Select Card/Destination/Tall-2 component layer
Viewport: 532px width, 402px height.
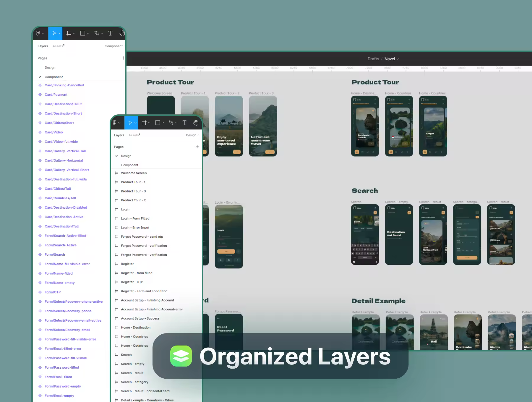tap(64, 104)
